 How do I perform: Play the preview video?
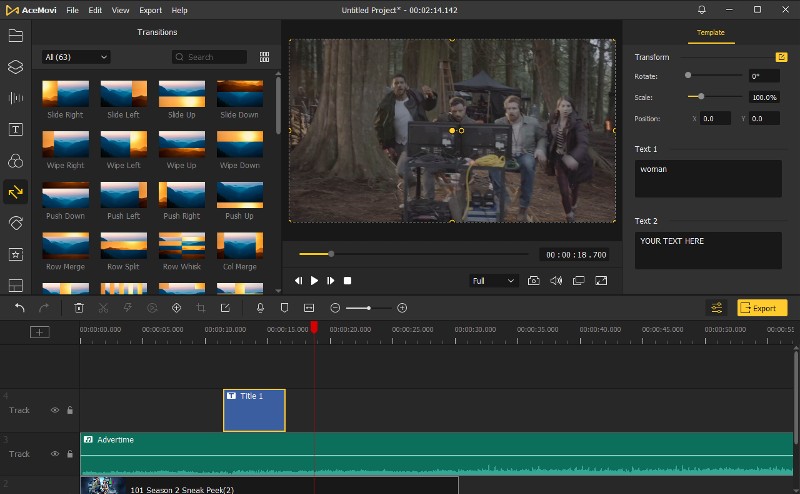pyautogui.click(x=314, y=281)
